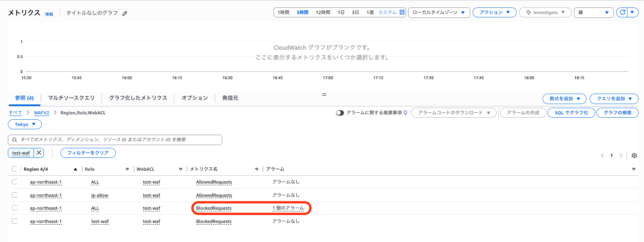644x242 pixels.
Task: Switch to マルチソースクエリ tab
Action: (71, 98)
